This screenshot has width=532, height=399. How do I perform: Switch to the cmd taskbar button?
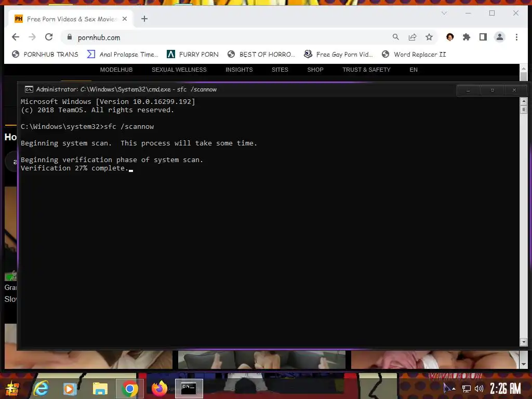click(x=189, y=389)
